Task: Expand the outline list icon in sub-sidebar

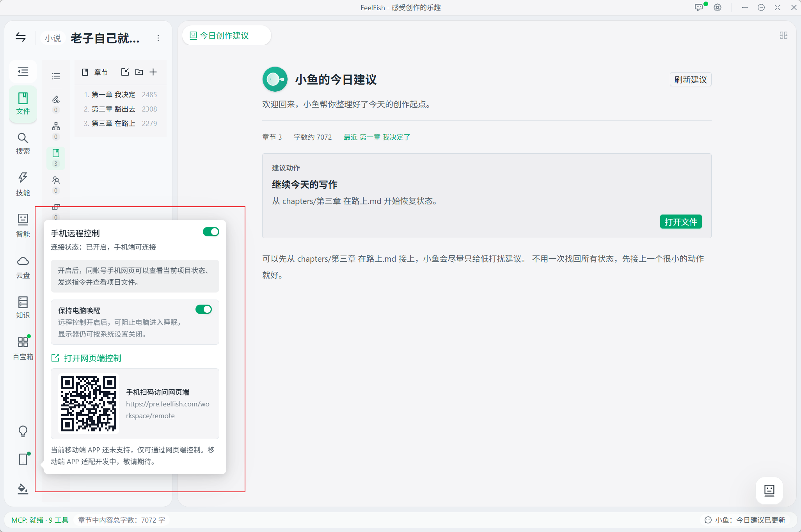Action: click(x=56, y=76)
